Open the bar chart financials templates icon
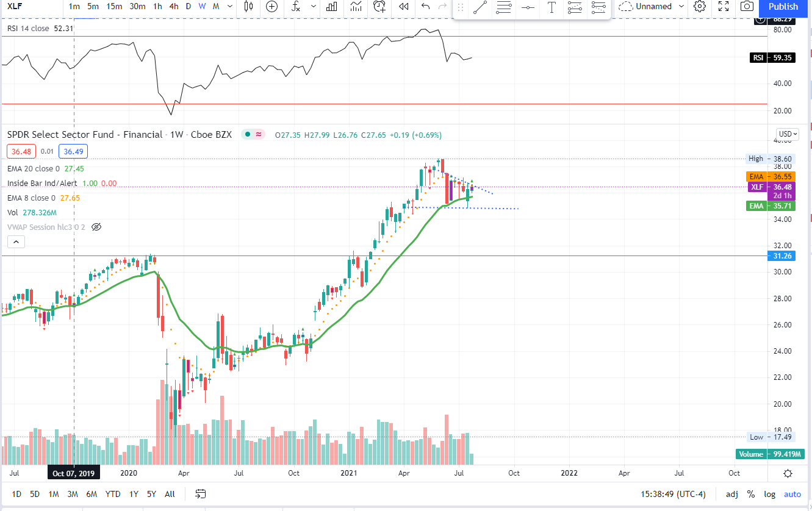Screen dimensions: 812x511 pos(332,7)
